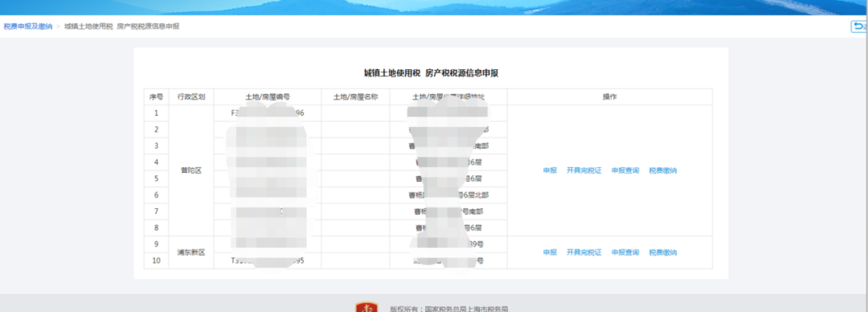This screenshot has width=868, height=312.
Task: Click the breadcrumb text 城镇土地使用税 房产税税源信息申报
Action: 122,27
